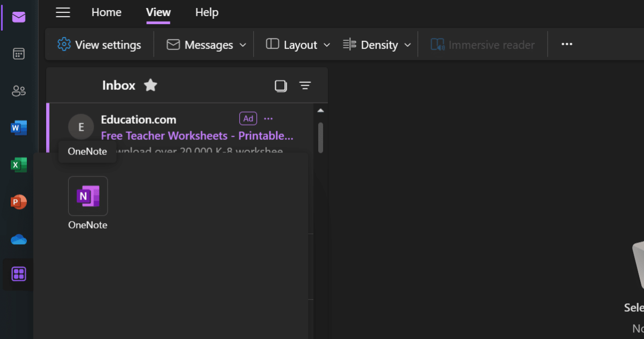Screen dimensions: 644x339
Task: Click the More apps grid icon
Action: pos(19,274)
